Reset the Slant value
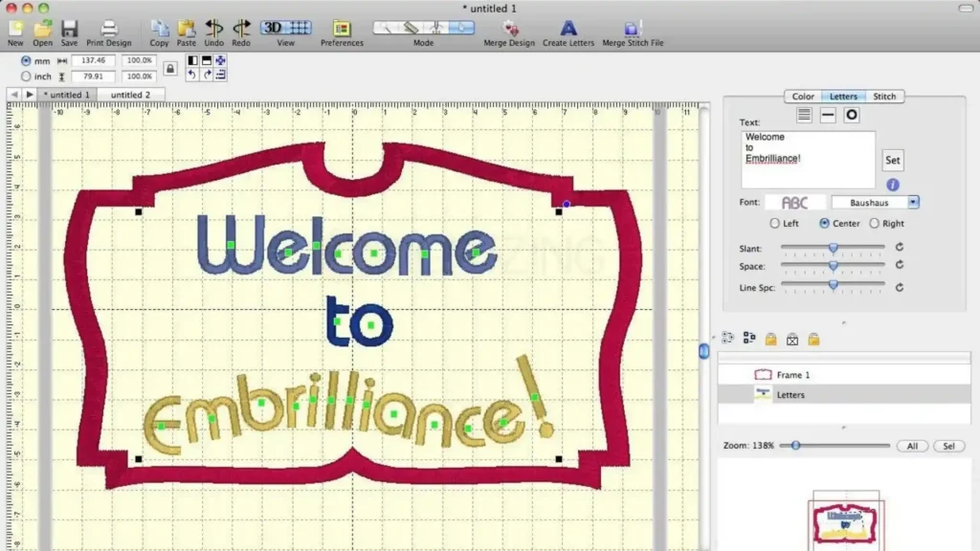Viewport: 980px width, 551px height. click(900, 248)
